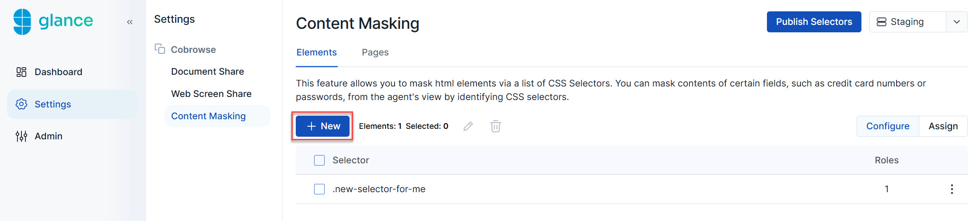Select the Elements tab

pos(316,52)
